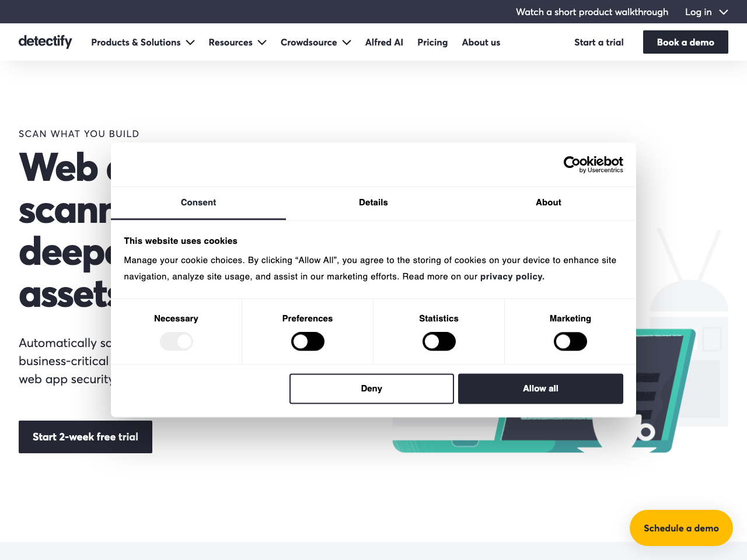Click the Cookiebot by Usercentrics logo
Image resolution: width=747 pixels, height=560 pixels.
click(593, 164)
